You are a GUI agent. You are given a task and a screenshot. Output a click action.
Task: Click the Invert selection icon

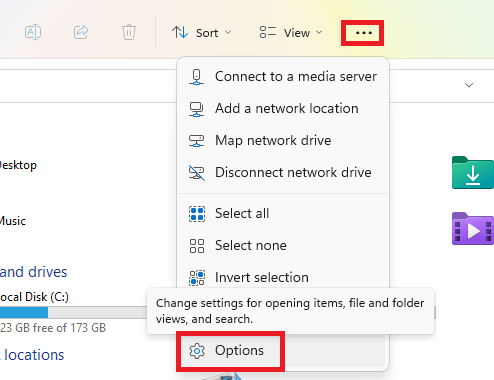point(197,278)
